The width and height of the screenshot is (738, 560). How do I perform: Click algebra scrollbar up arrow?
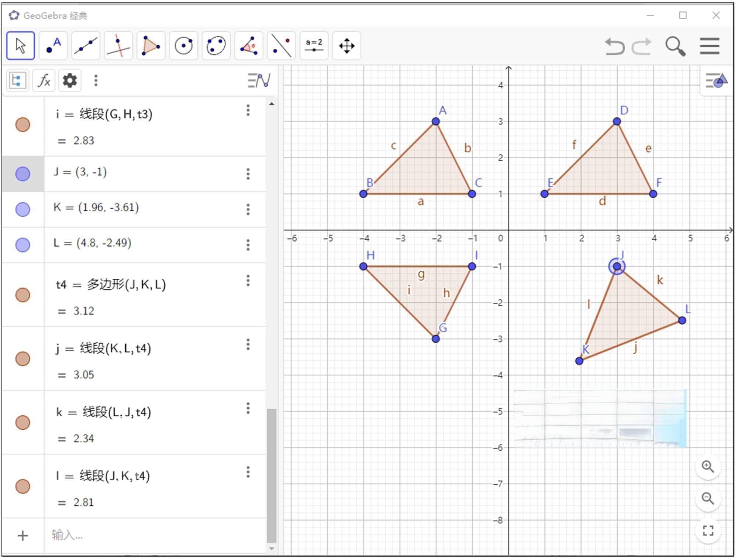coord(272,104)
